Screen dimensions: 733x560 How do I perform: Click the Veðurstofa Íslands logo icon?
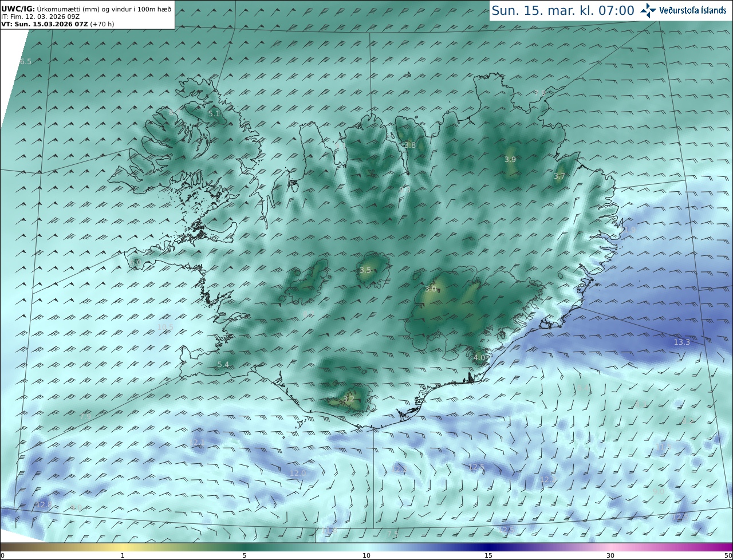649,10
